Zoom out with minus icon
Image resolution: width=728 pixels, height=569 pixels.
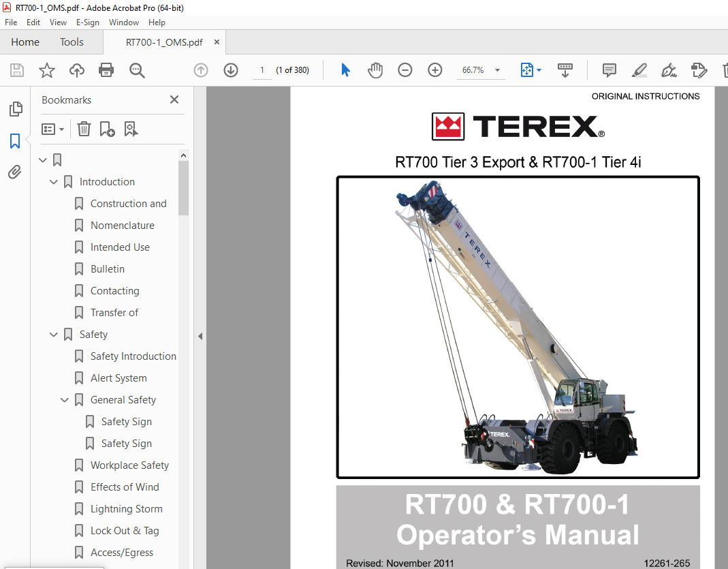tap(405, 70)
